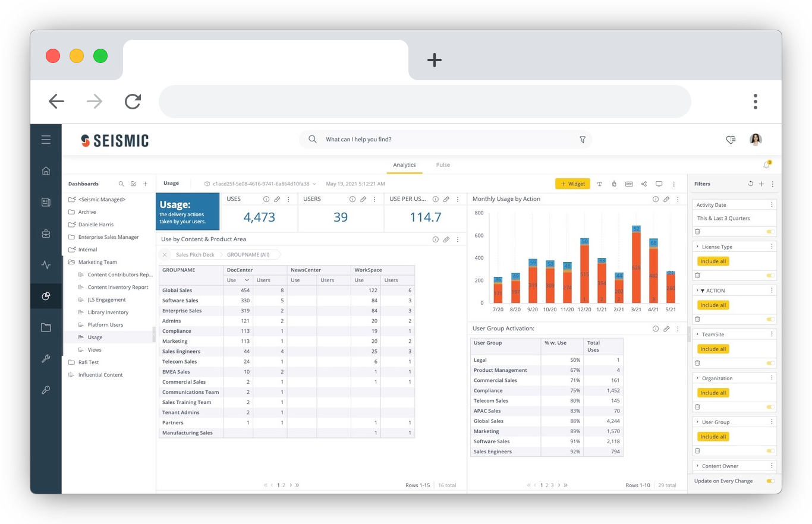Toggle the ACTION filter switch
This screenshot has width=812, height=524.
[x=770, y=319]
